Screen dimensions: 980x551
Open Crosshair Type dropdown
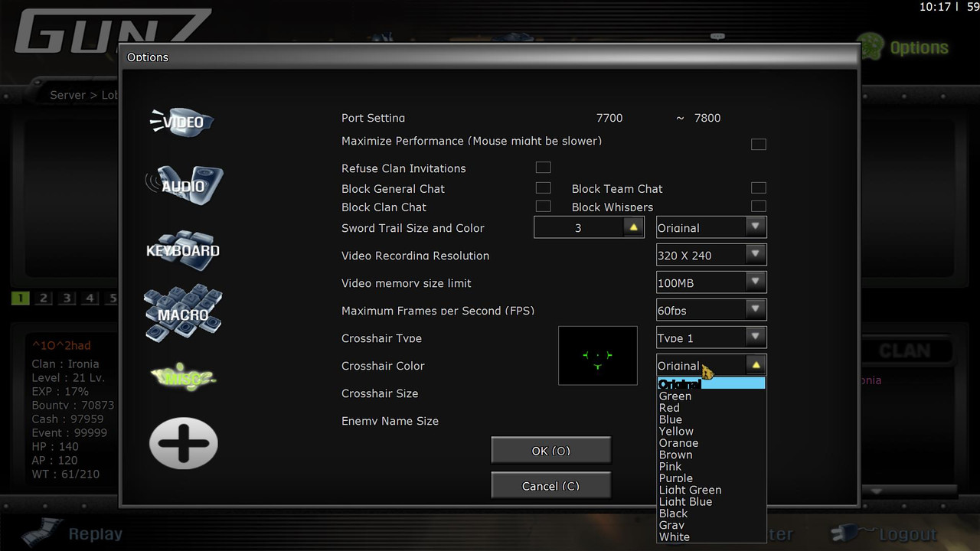[x=711, y=337]
